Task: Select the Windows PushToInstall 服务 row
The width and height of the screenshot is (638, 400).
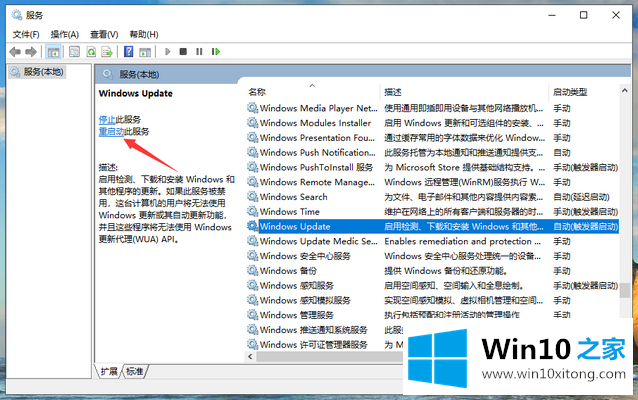Action: pyautogui.click(x=433, y=167)
